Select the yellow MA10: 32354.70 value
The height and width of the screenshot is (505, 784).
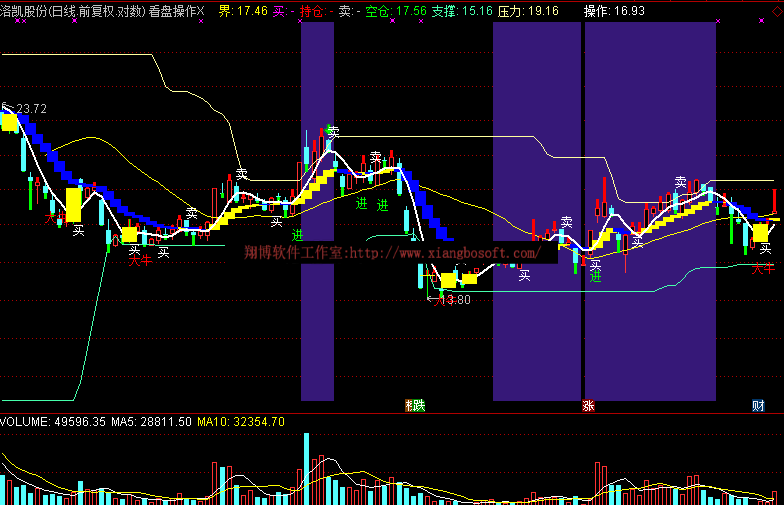(240, 422)
